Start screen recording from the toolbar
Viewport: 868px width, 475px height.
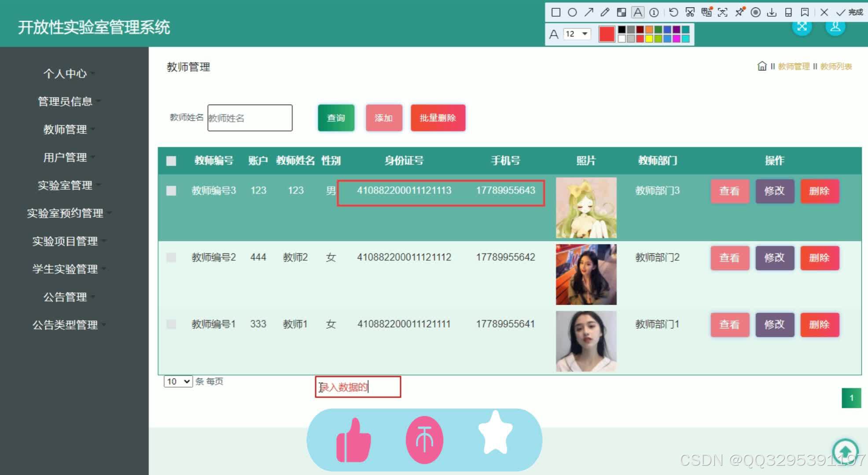click(x=756, y=12)
